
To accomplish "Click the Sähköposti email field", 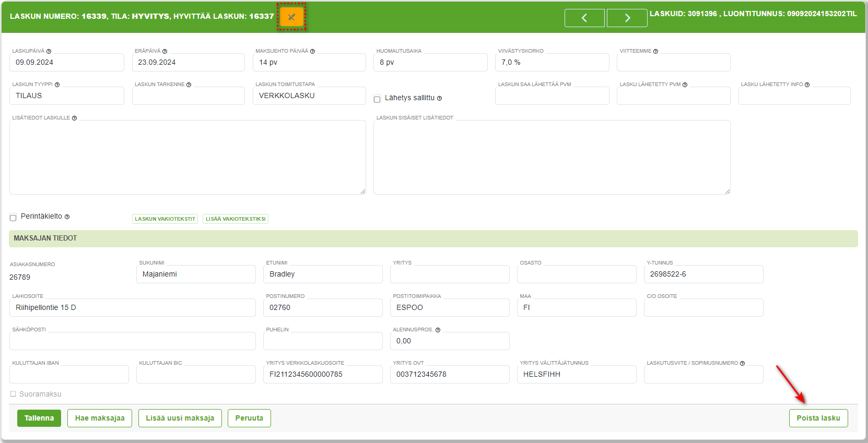I will [133, 341].
